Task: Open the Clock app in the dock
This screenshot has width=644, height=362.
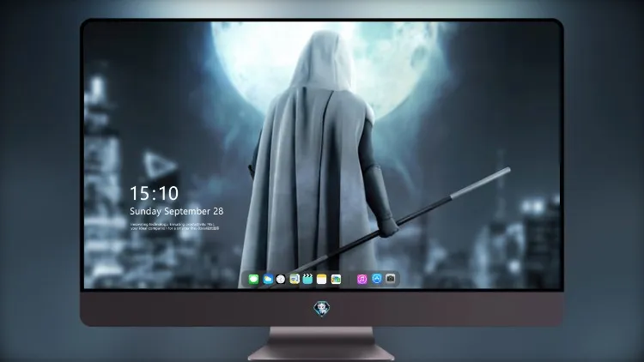Action: 281,280
